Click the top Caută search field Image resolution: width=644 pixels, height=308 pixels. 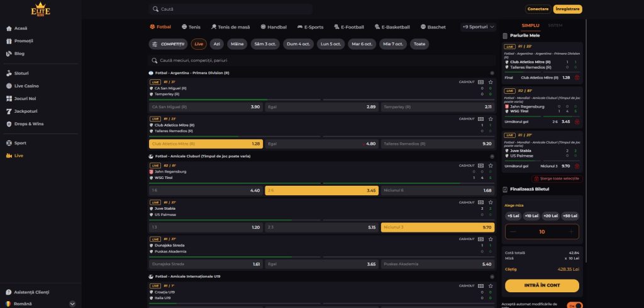pyautogui.click(x=230, y=9)
